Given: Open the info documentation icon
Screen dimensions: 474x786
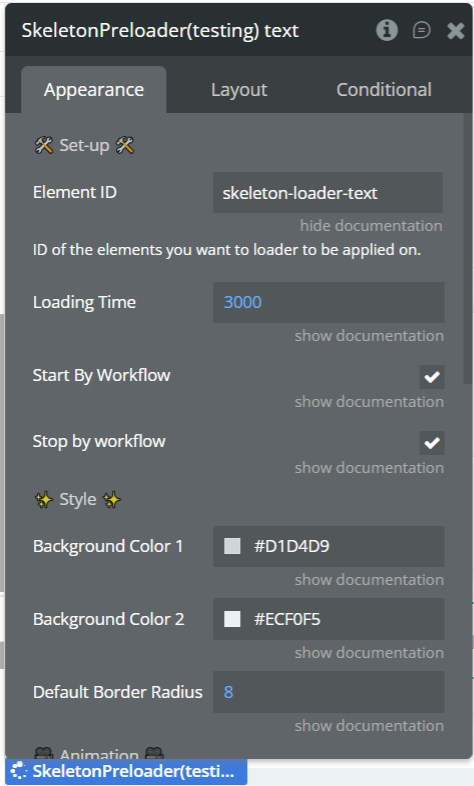Looking at the screenshot, I should 386,31.
